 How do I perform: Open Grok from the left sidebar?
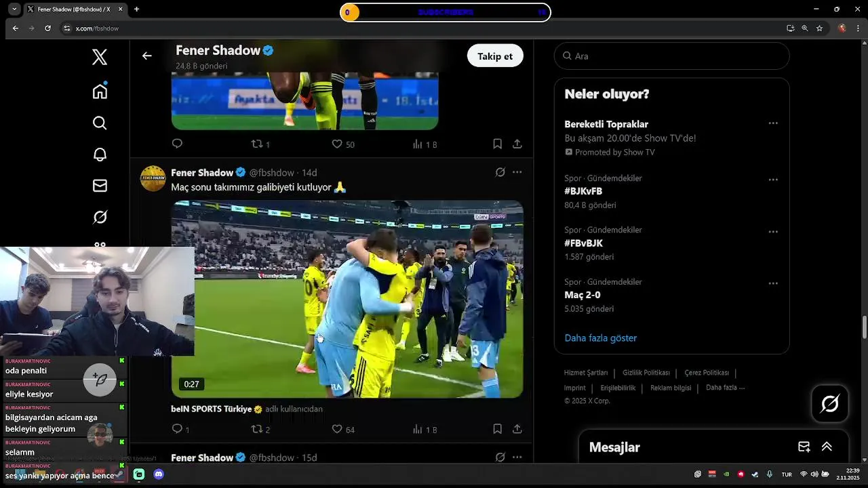pyautogui.click(x=100, y=217)
